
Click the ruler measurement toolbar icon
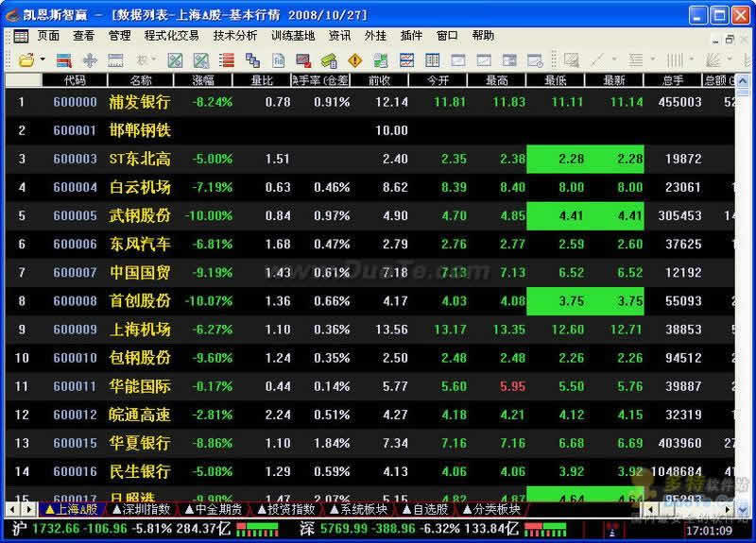click(115, 60)
